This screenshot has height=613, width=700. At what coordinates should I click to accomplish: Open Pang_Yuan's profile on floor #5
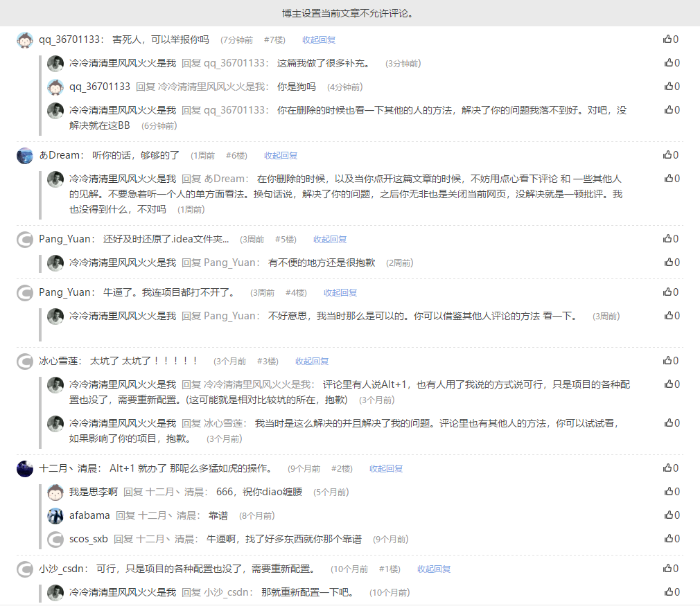pyautogui.click(x=64, y=239)
